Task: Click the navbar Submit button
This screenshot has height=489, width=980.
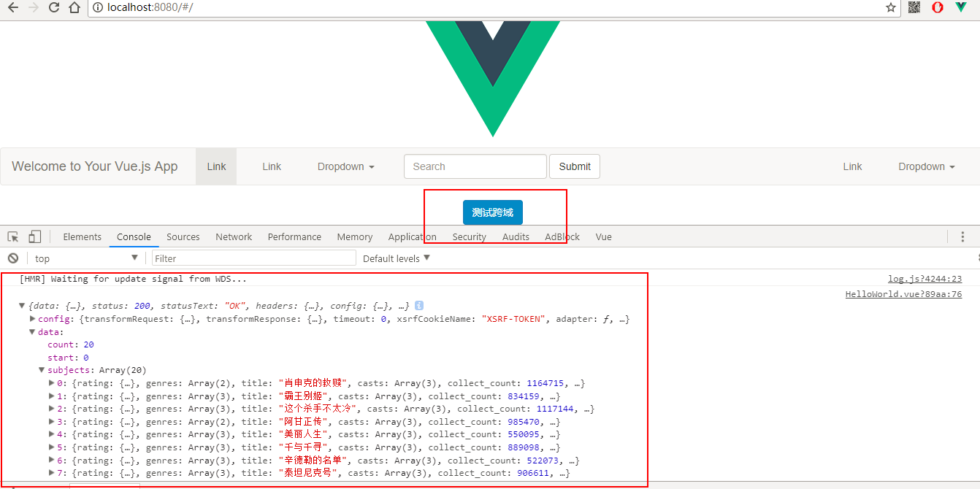Action: (x=575, y=166)
